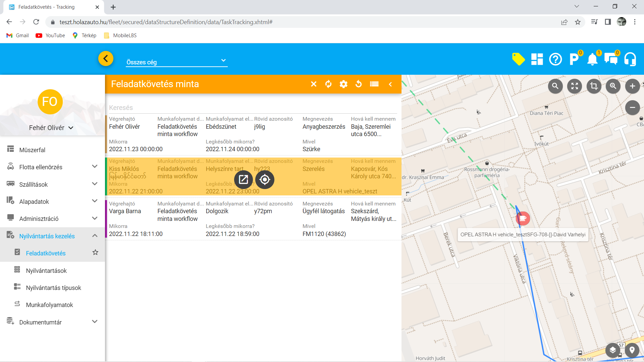Image resolution: width=644 pixels, height=362 pixels.
Task: Click the map search magnifier button
Action: point(555,86)
